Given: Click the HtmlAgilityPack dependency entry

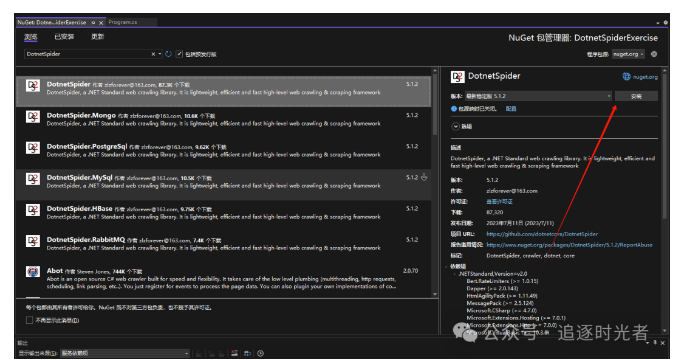Looking at the screenshot, I should 502,296.
